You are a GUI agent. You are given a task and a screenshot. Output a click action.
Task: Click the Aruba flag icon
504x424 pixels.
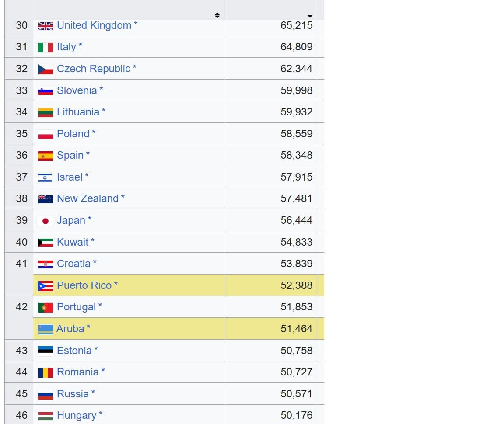[45, 329]
